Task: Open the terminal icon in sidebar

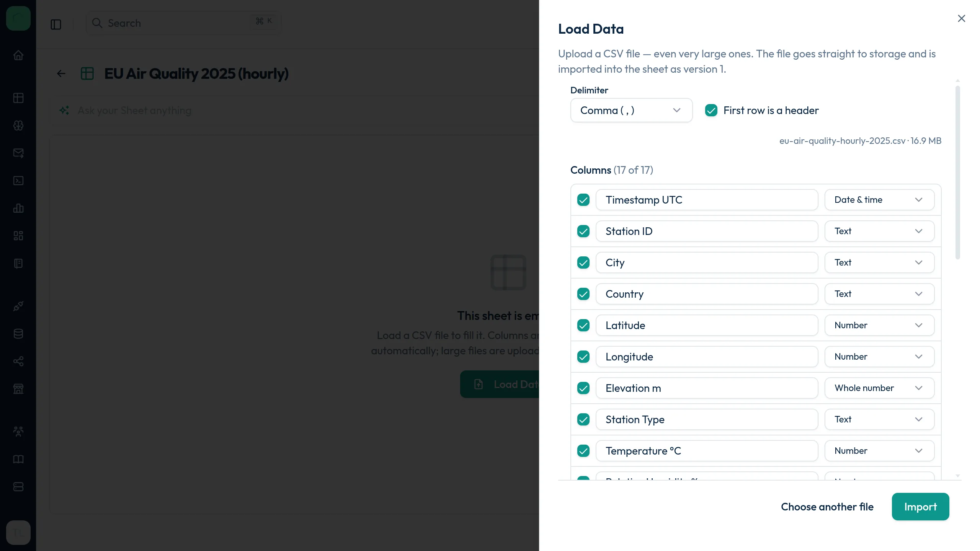Action: 18,181
